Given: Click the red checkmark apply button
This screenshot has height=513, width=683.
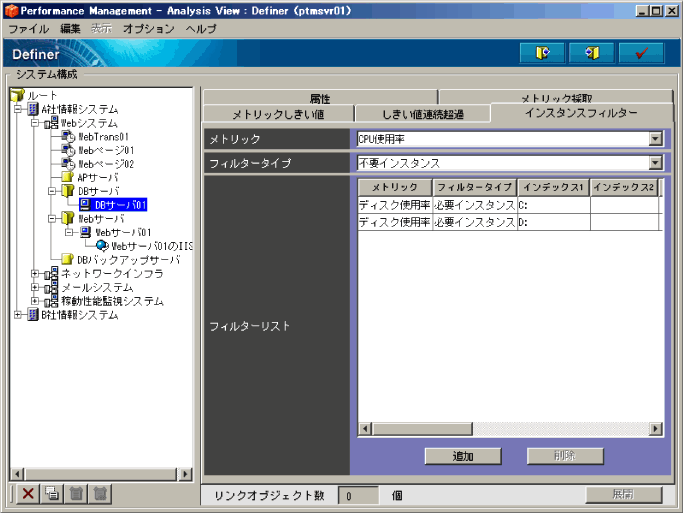Looking at the screenshot, I should 641,53.
